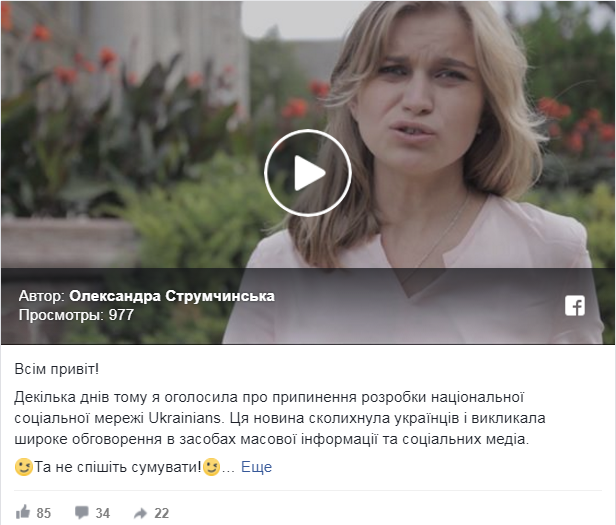View the 34 comments count

coord(103,513)
